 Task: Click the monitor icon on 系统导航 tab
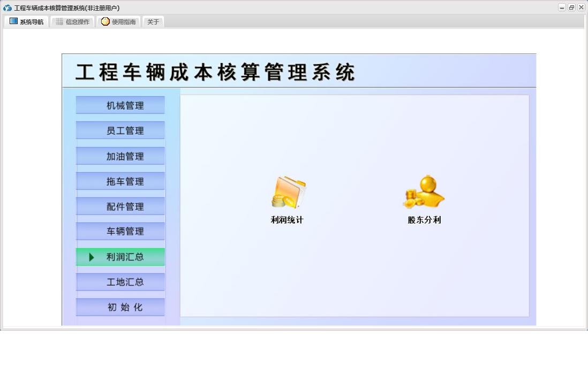(13, 21)
